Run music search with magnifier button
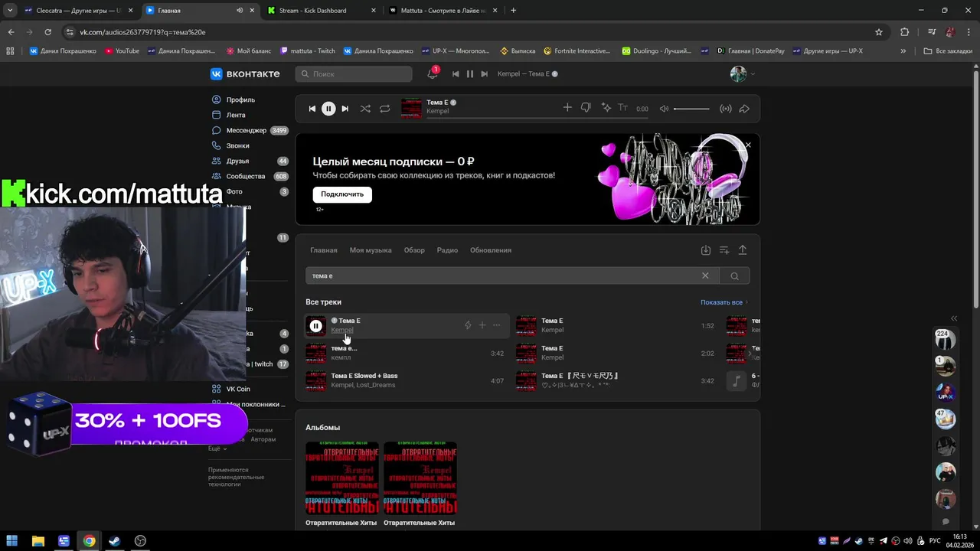 click(734, 275)
